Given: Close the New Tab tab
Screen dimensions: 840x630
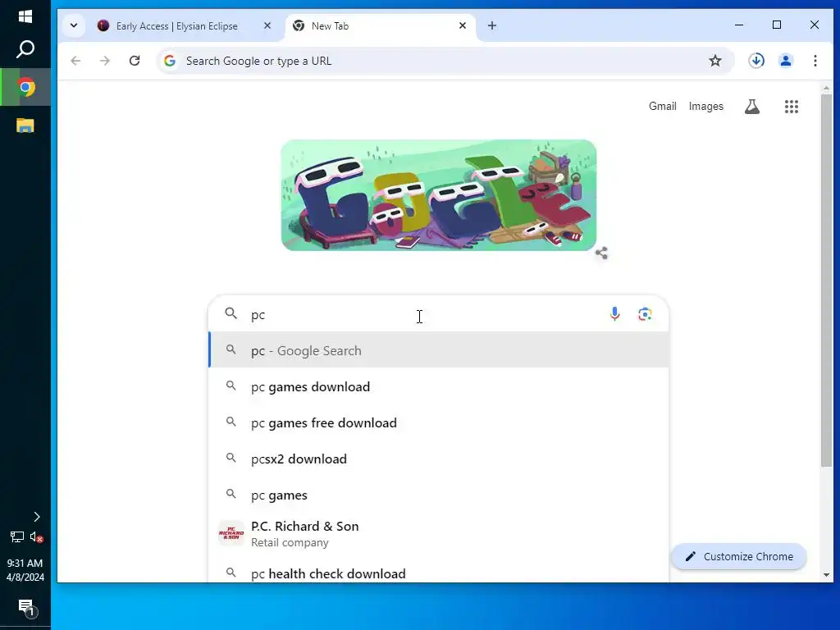Looking at the screenshot, I should [x=463, y=25].
